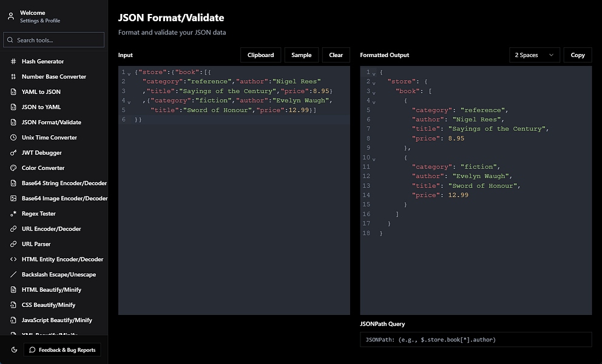The height and width of the screenshot is (364, 602).
Task: Click the Color Converter palette icon
Action: click(13, 168)
